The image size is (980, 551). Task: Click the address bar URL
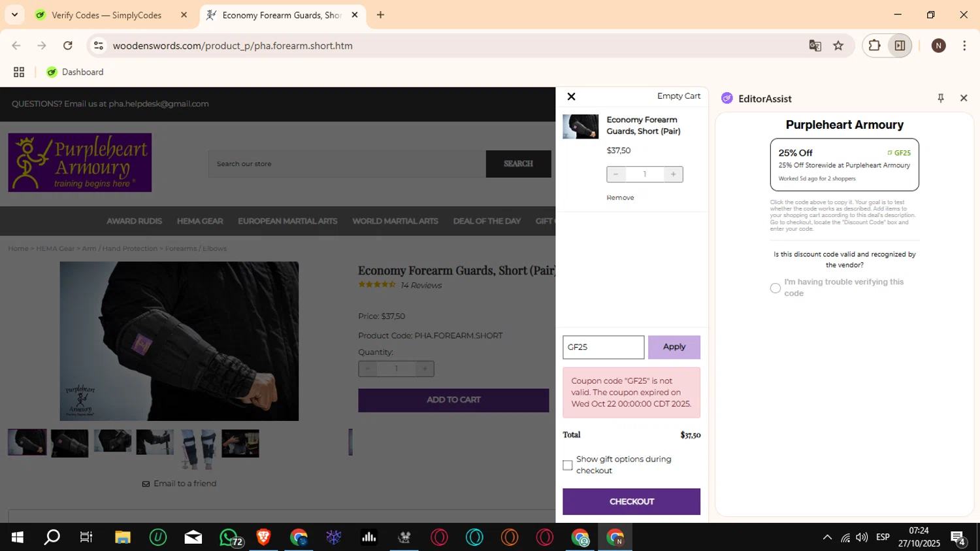[x=233, y=46]
